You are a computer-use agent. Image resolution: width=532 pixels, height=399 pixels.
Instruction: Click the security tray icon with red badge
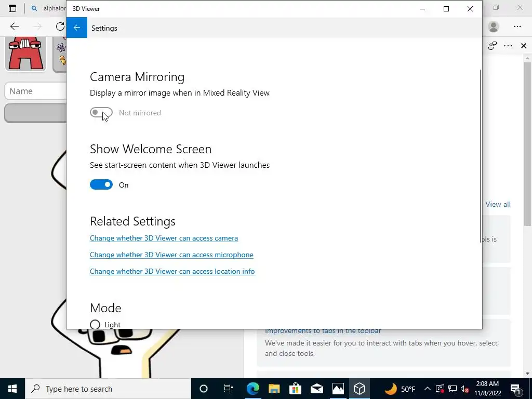(440, 389)
